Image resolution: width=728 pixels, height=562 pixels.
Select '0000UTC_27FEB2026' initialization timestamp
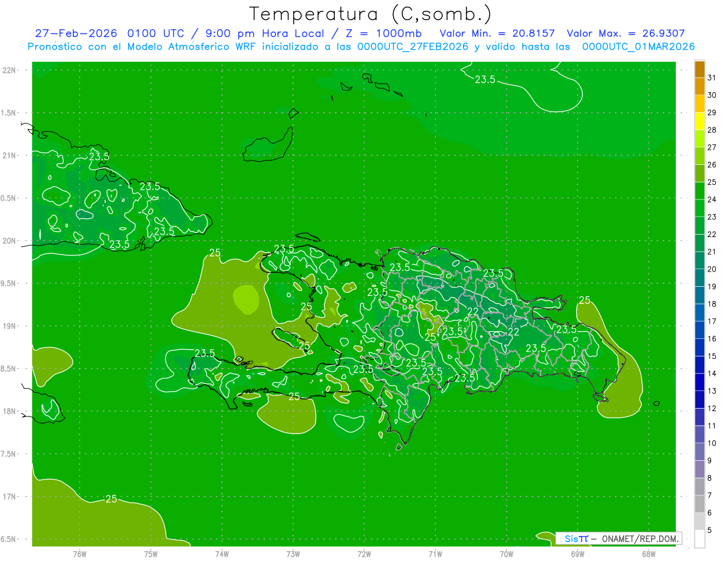coord(413,47)
